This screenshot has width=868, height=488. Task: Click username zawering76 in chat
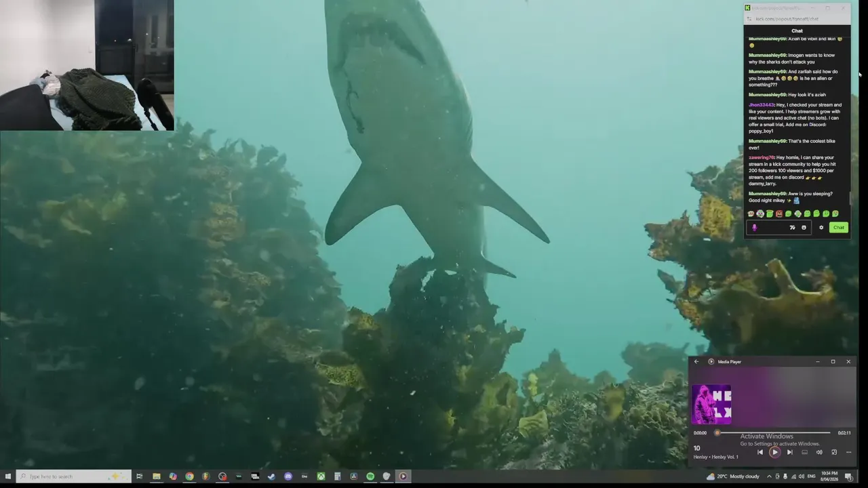(762, 157)
